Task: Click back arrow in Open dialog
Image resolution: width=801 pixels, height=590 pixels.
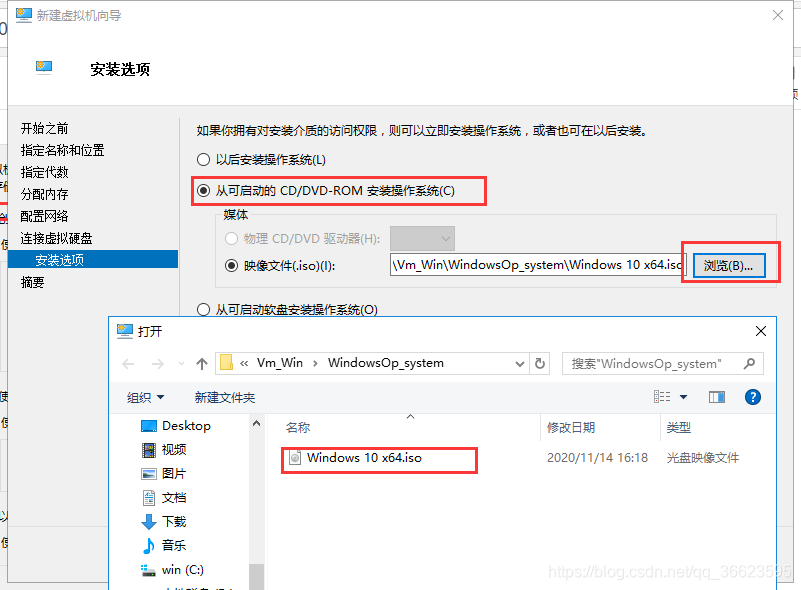Action: (x=128, y=364)
